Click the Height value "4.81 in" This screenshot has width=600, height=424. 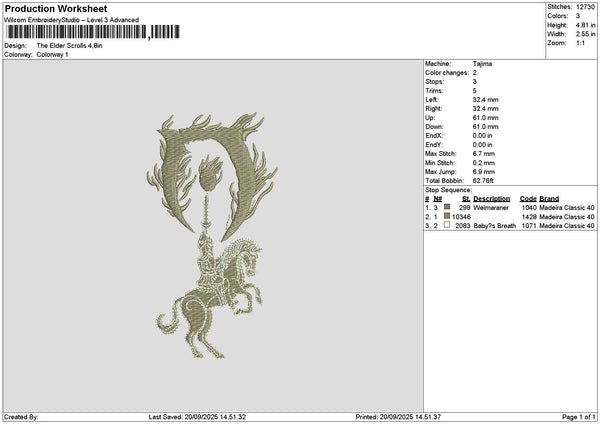tap(585, 25)
